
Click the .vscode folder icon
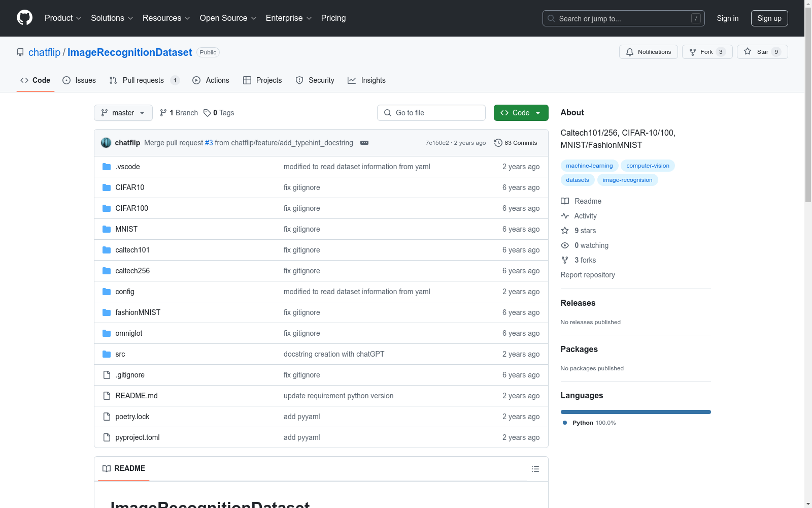tap(107, 167)
